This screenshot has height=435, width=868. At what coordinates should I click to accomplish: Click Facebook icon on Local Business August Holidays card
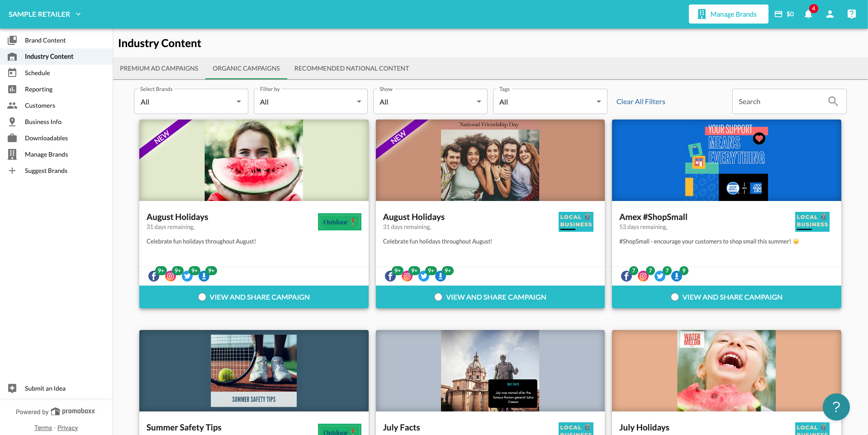[x=390, y=276]
